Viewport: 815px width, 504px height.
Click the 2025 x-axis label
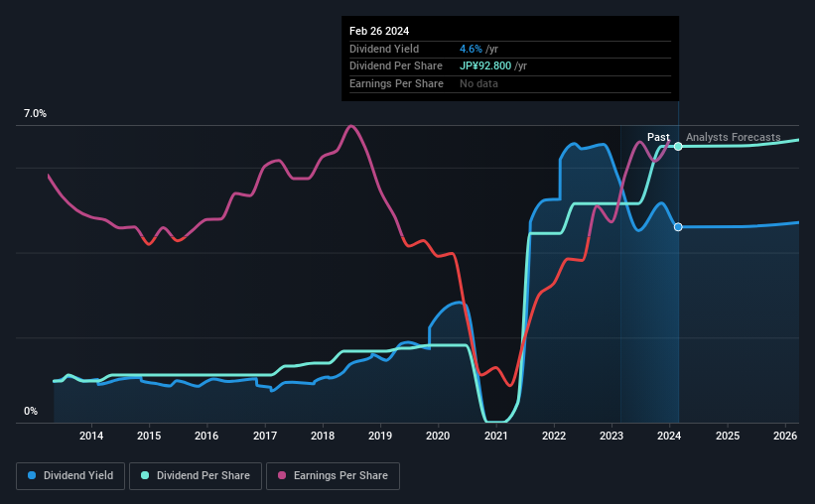tap(728, 436)
